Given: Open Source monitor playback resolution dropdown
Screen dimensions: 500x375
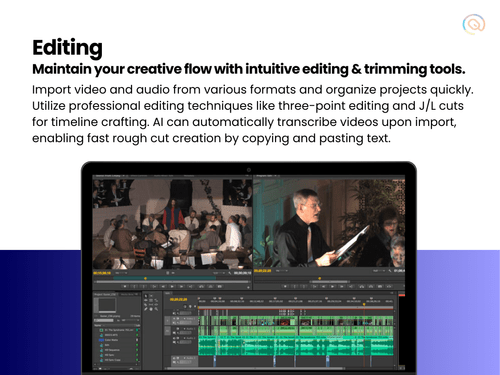Looking at the screenshot, I should point(218,273).
